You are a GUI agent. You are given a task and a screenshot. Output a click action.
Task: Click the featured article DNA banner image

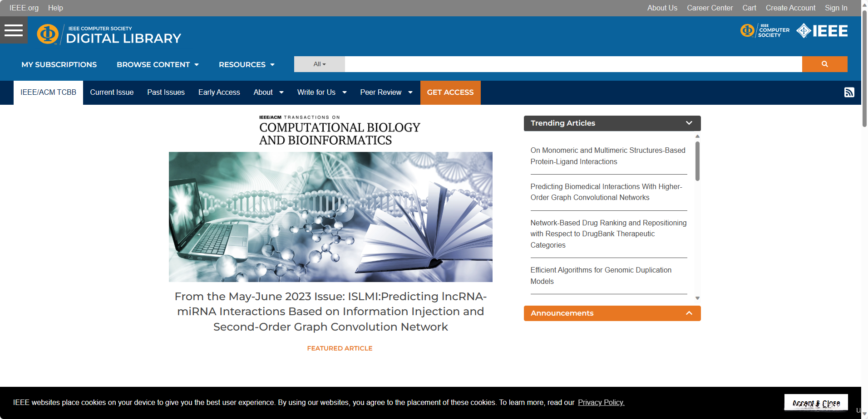[x=330, y=217]
